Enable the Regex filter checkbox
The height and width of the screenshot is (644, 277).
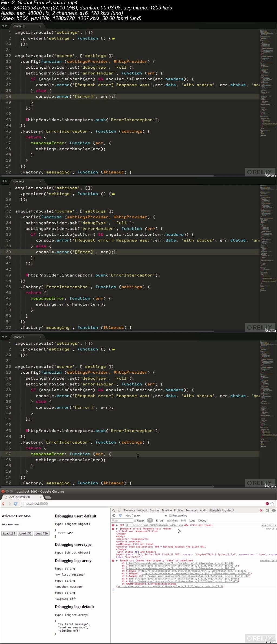(135, 520)
